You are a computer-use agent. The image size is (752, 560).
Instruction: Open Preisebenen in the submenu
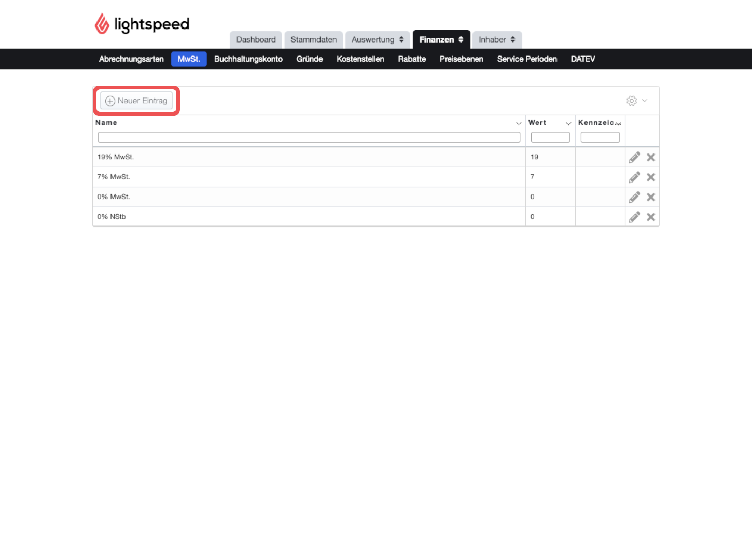(x=462, y=59)
